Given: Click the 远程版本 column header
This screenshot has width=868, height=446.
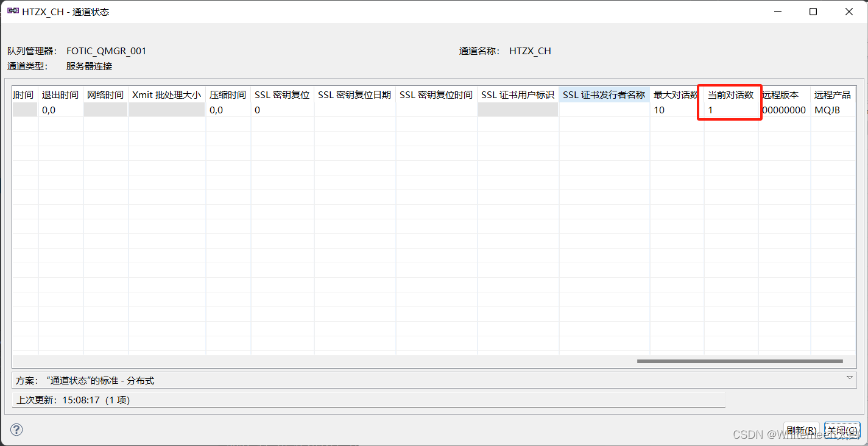Looking at the screenshot, I should coord(784,94).
